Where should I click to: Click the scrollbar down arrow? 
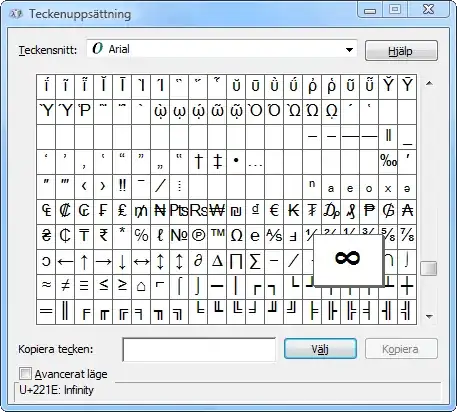(x=429, y=316)
